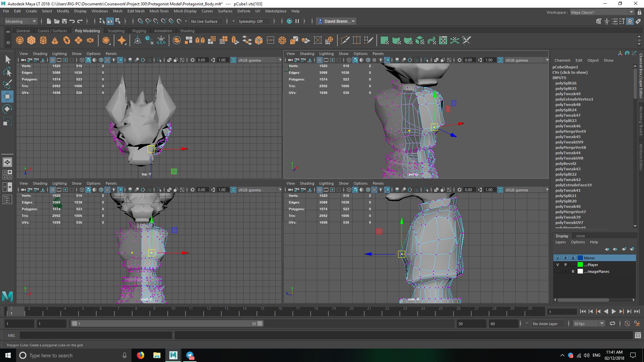Switch to the Sculpting shelf tab
Image resolution: width=644 pixels, height=362 pixels.
point(116,31)
